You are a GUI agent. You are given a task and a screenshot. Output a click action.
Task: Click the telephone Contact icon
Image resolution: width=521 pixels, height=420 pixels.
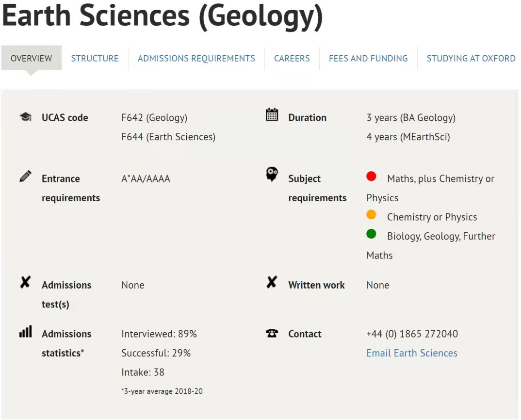click(x=272, y=333)
